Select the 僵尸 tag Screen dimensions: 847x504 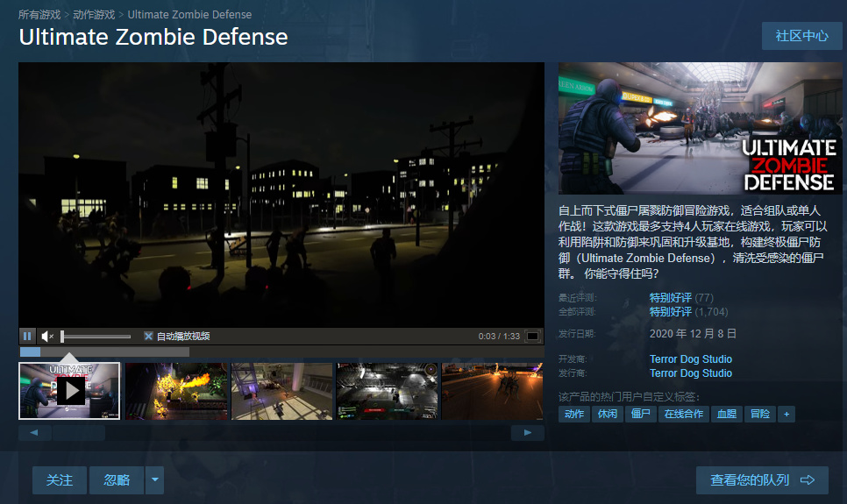(641, 414)
